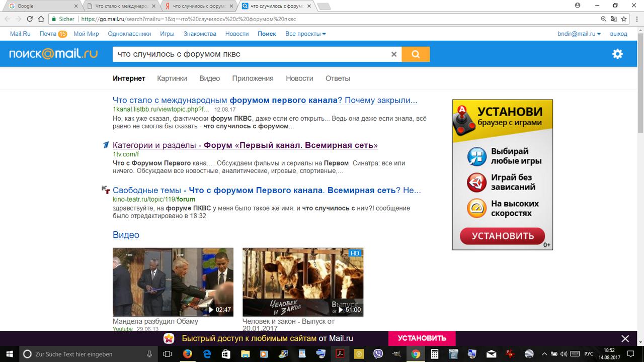
Task: Switch to Chrome in the taskbar
Action: point(416,354)
